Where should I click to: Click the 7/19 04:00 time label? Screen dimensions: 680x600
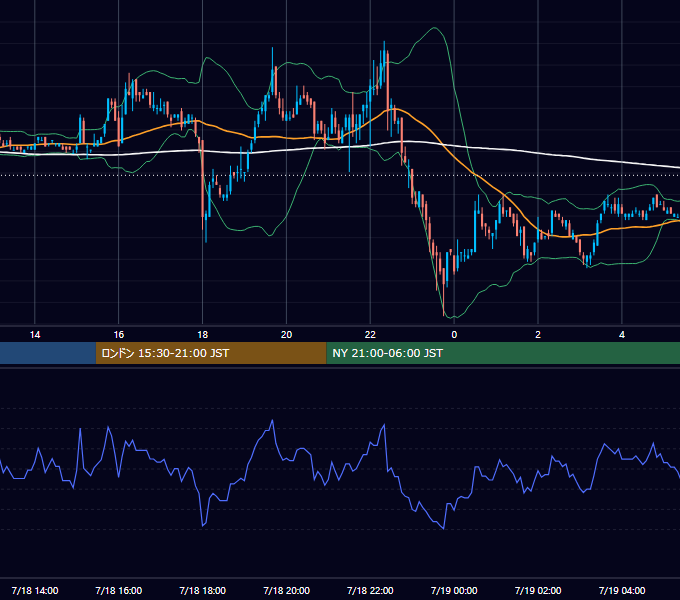pyautogui.click(x=622, y=590)
